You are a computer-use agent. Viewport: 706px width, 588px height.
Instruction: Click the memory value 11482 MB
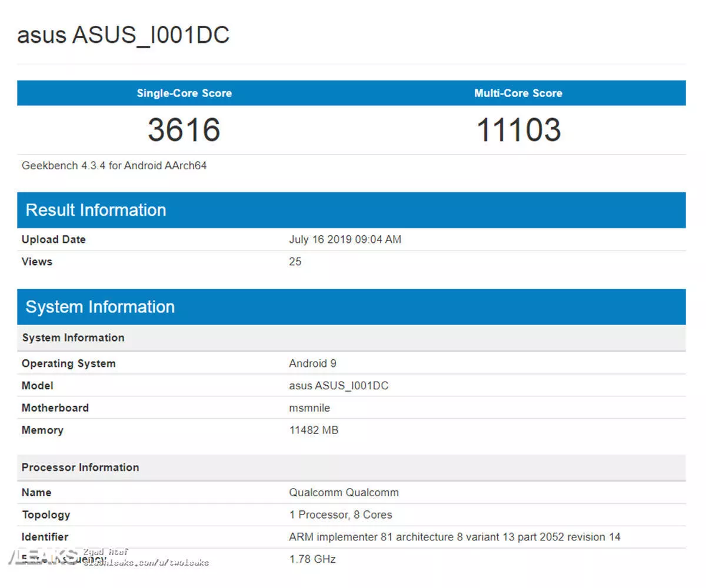pos(314,430)
